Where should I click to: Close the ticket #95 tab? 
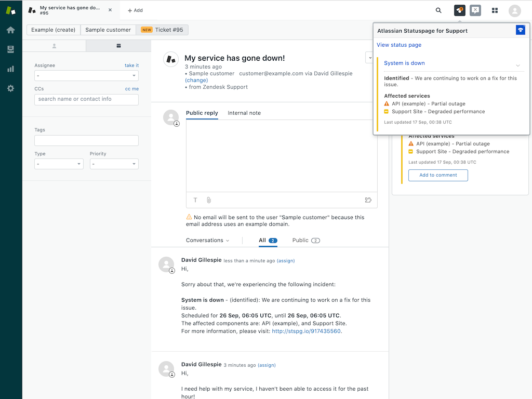click(110, 10)
